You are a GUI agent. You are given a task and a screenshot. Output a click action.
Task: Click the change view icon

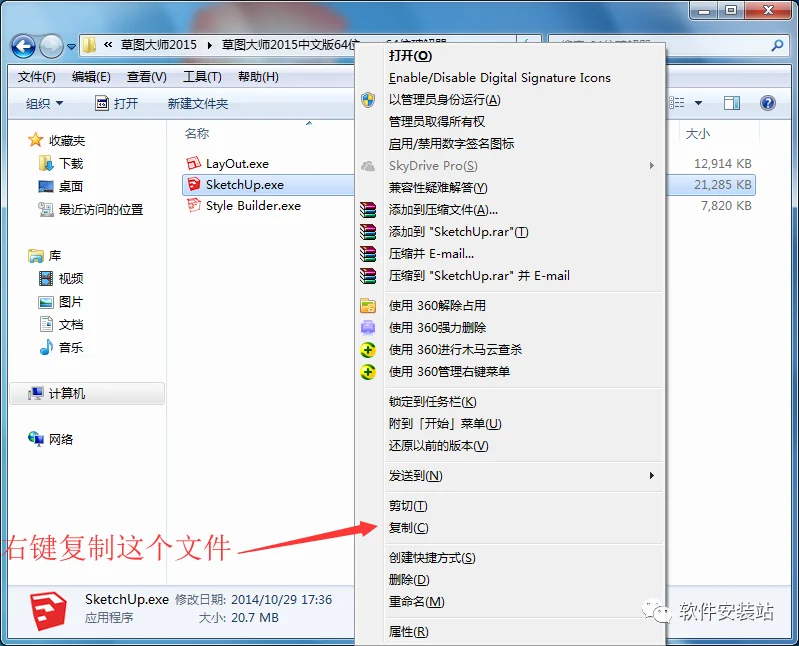[x=677, y=103]
